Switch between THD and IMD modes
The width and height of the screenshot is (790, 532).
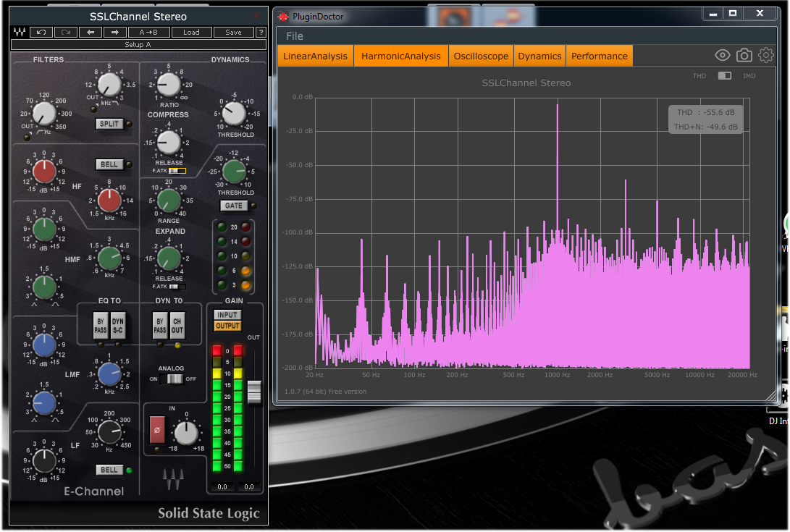[x=725, y=76]
